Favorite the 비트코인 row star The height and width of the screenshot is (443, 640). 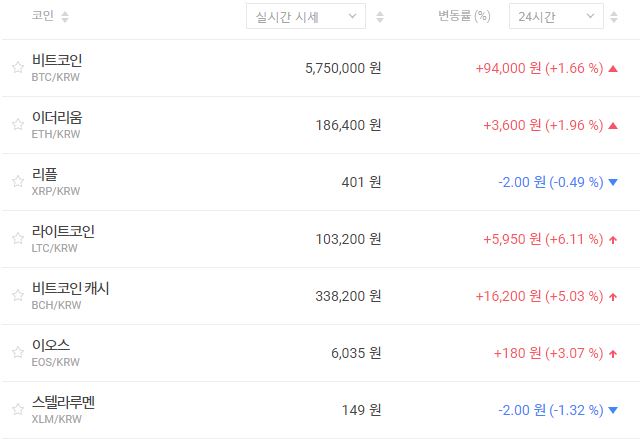[x=17, y=68]
